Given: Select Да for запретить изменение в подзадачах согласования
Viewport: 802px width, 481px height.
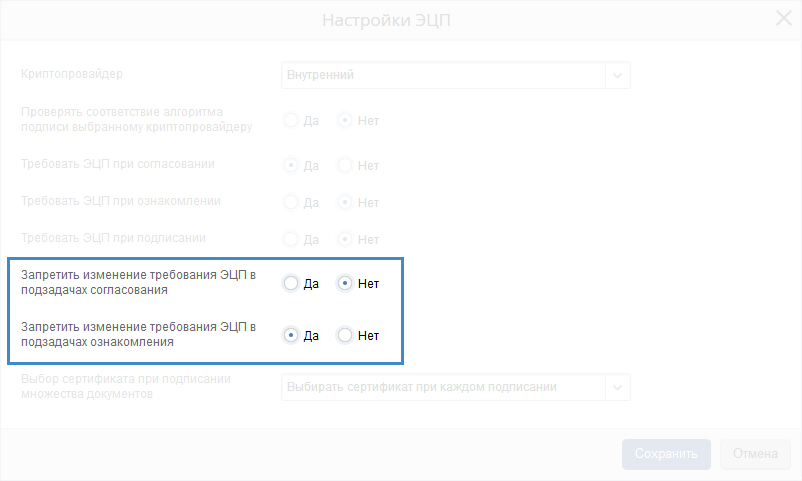Looking at the screenshot, I should click(291, 283).
